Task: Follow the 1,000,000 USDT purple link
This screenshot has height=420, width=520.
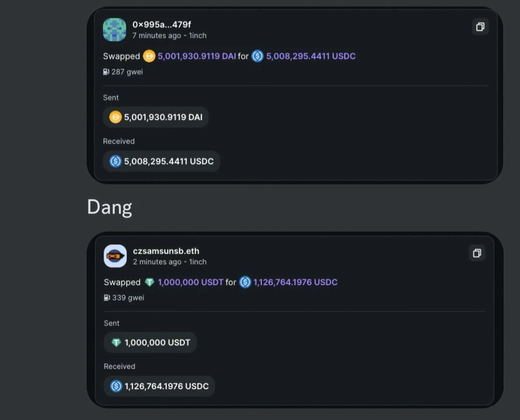Action: pos(190,282)
